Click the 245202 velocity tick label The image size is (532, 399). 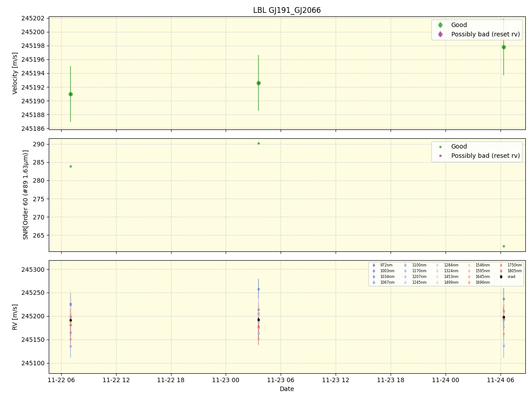pos(33,18)
